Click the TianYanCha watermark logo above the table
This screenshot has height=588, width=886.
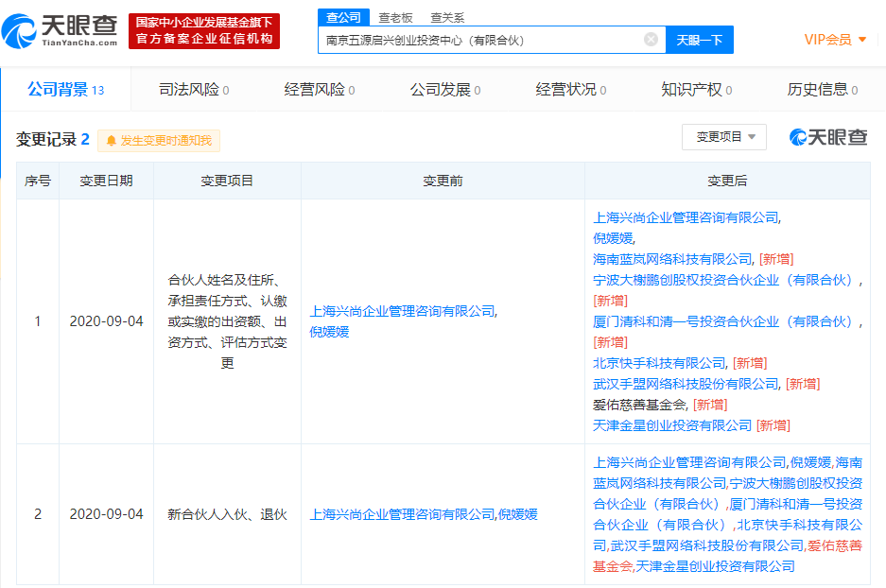tap(823, 137)
